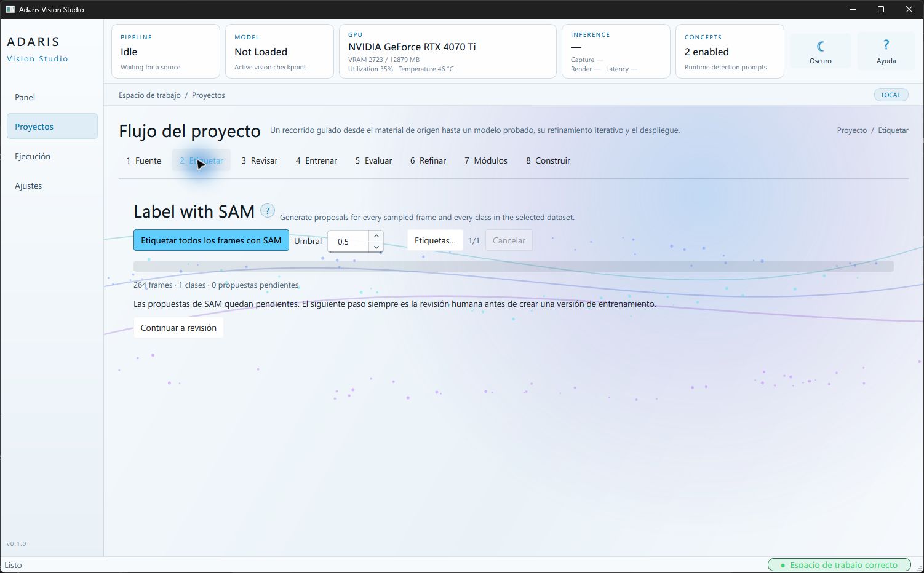Viewport: 924px width, 573px height.
Task: Click the SAM labeling progress bar
Action: [514, 266]
